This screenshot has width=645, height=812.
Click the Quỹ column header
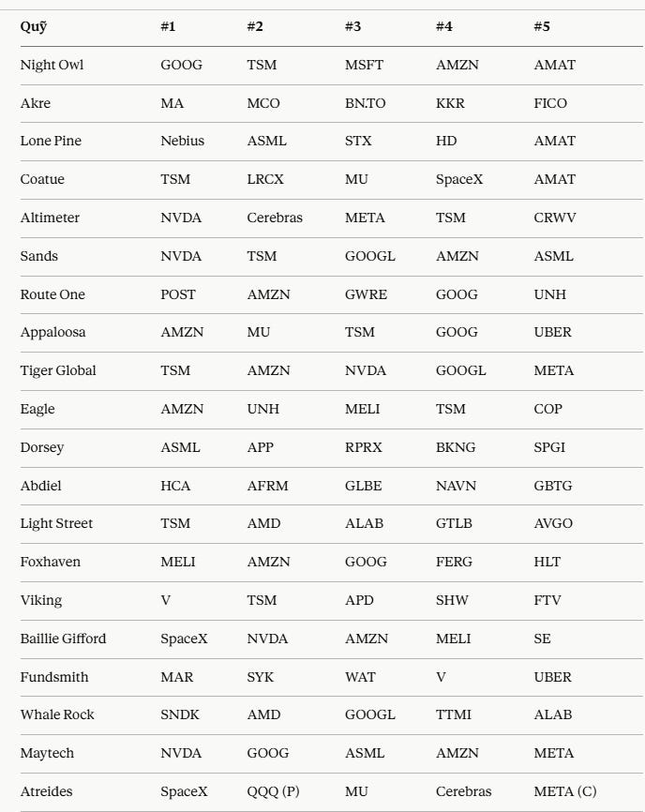33,27
